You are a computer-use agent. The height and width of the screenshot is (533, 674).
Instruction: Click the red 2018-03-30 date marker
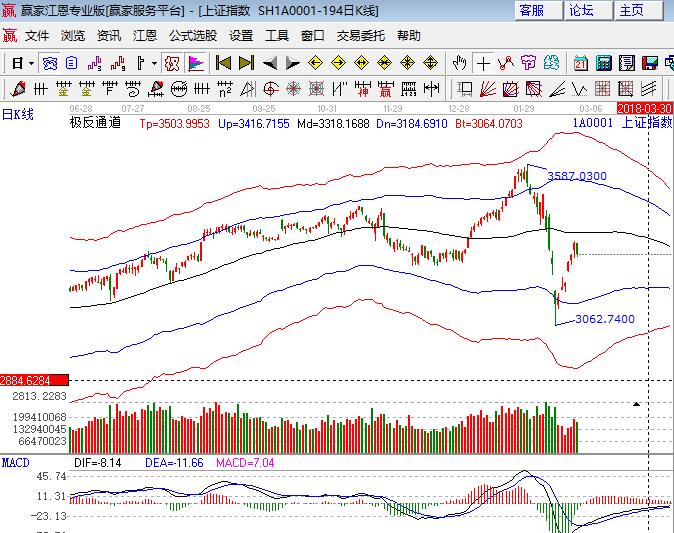point(645,107)
